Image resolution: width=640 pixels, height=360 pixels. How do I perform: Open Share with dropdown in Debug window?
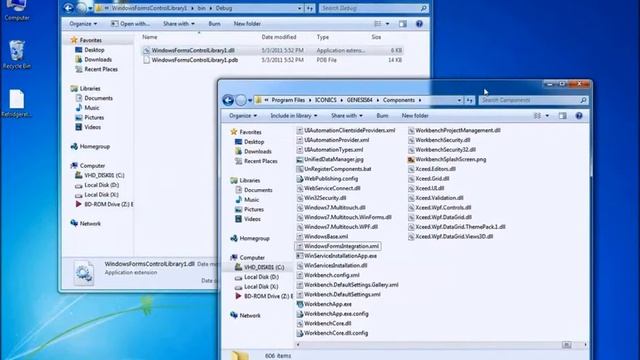pos(179,24)
